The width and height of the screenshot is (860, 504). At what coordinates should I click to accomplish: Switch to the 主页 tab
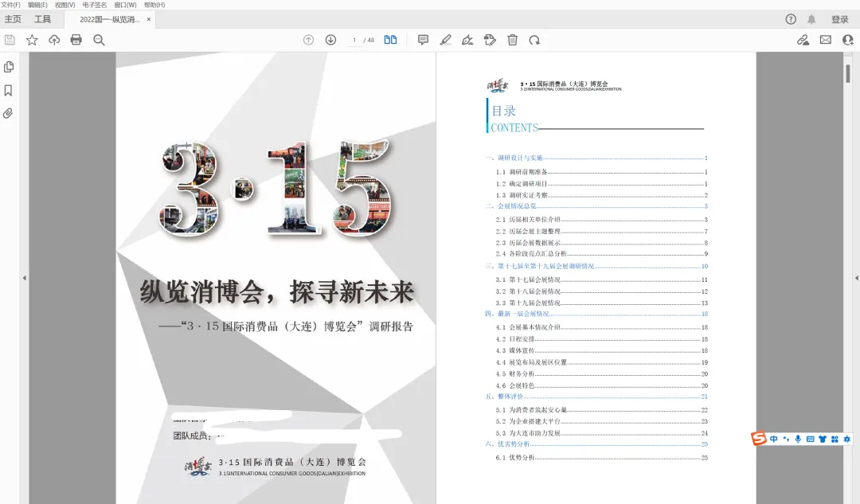13,19
